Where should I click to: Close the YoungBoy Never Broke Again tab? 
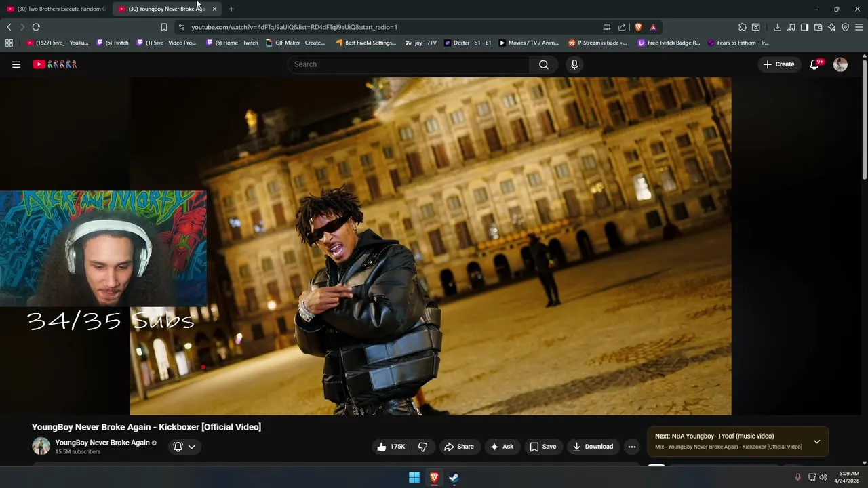pos(214,9)
